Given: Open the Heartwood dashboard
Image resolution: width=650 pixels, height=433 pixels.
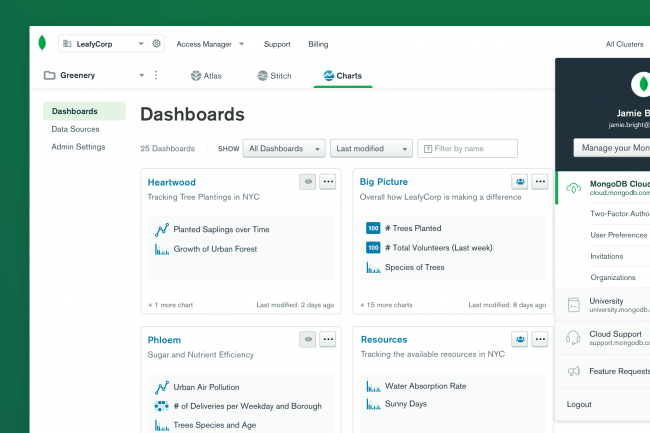Looking at the screenshot, I should tap(171, 182).
